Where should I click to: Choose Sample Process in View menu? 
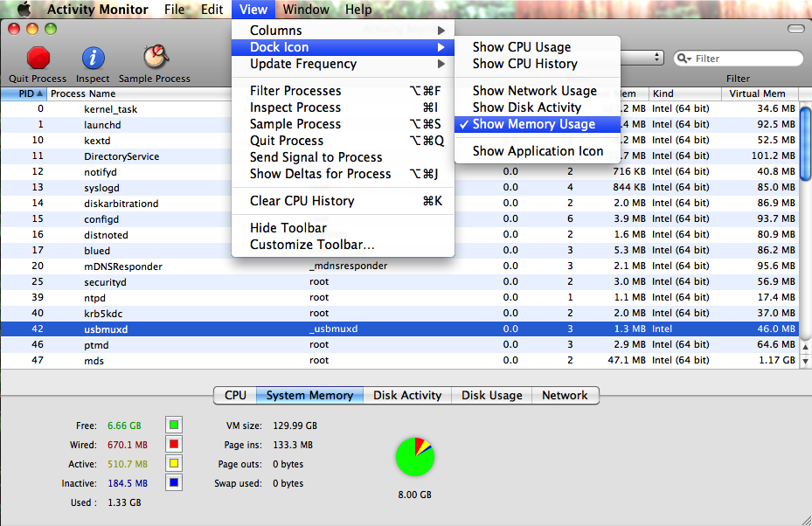343,124
